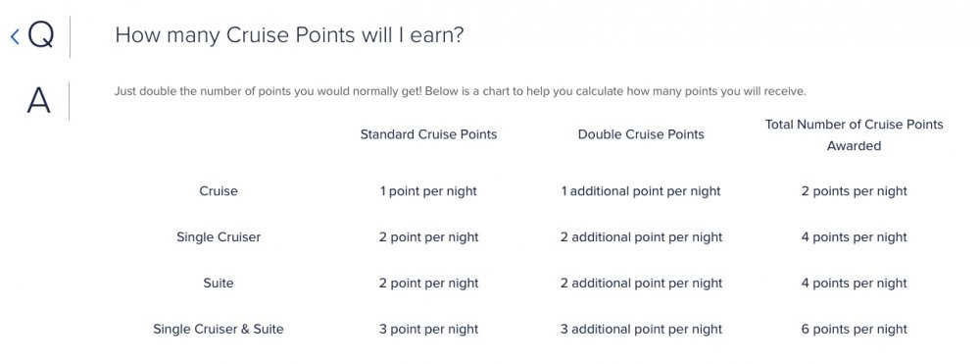Click the Cruise row label

219,191
